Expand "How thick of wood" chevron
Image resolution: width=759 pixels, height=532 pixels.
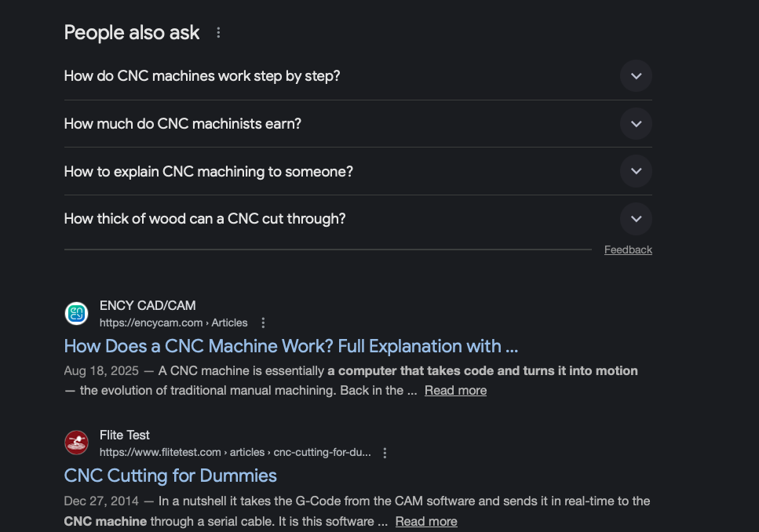point(636,219)
